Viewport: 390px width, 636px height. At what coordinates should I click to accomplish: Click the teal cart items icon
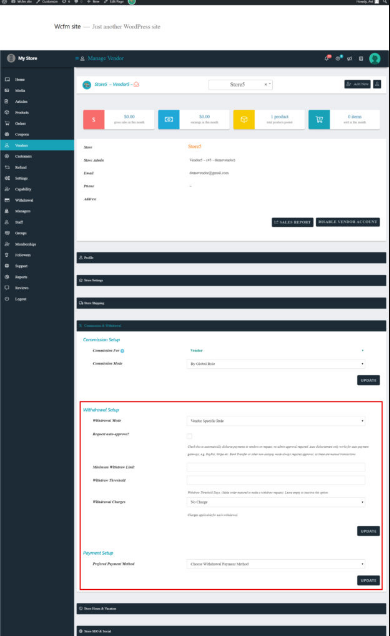pos(319,119)
